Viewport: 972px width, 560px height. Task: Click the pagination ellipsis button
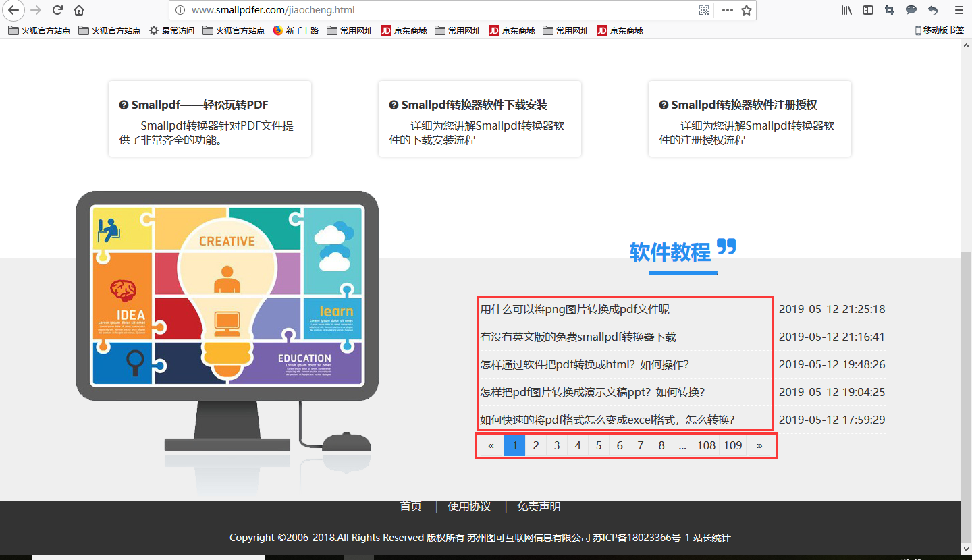(682, 445)
